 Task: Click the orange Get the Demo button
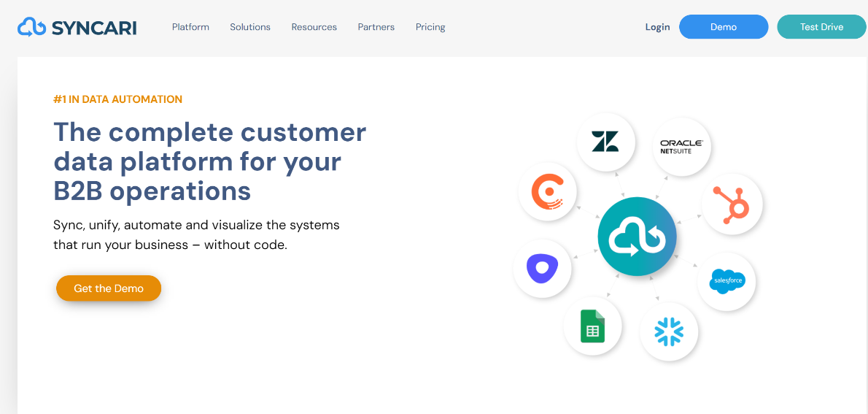pyautogui.click(x=109, y=288)
